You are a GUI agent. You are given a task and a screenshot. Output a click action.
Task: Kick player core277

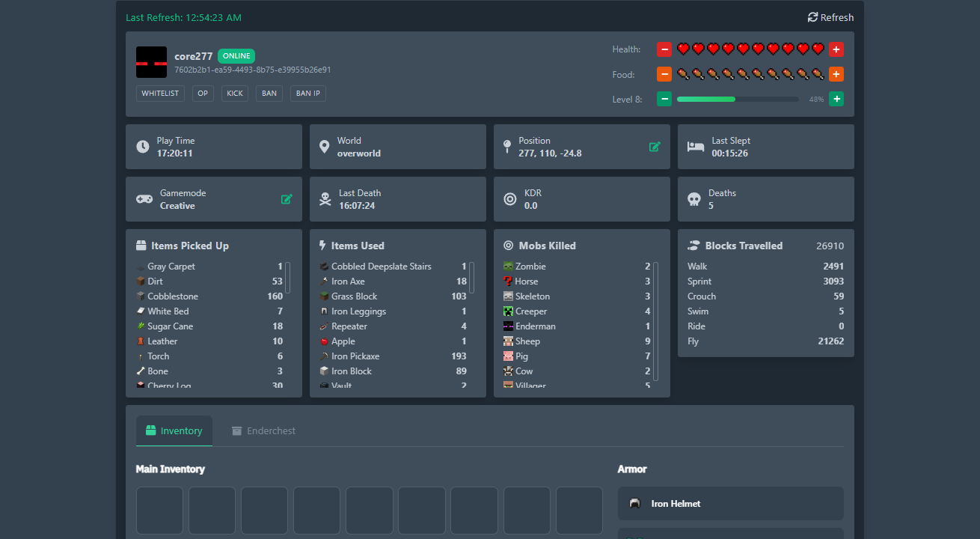(x=234, y=93)
